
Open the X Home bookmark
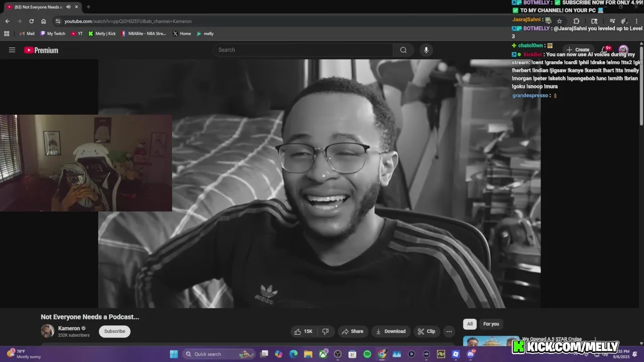click(x=182, y=34)
